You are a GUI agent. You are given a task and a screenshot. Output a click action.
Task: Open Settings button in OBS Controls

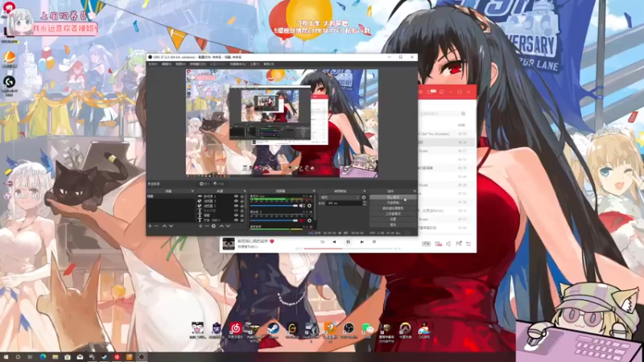pyautogui.click(x=393, y=219)
